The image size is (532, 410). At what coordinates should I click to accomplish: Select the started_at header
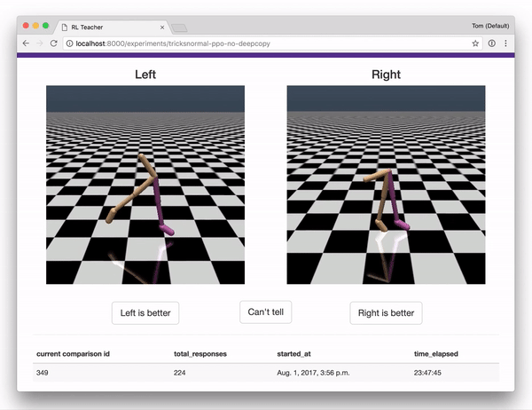[x=293, y=354]
